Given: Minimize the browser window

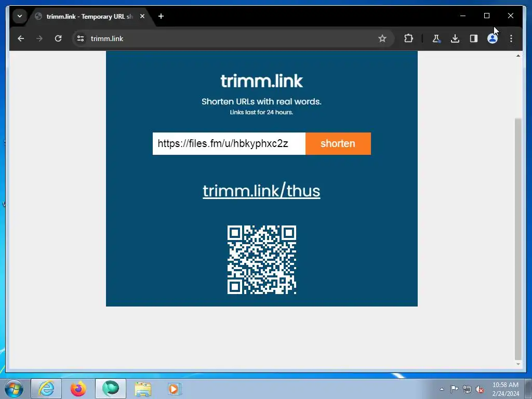Looking at the screenshot, I should [x=463, y=16].
